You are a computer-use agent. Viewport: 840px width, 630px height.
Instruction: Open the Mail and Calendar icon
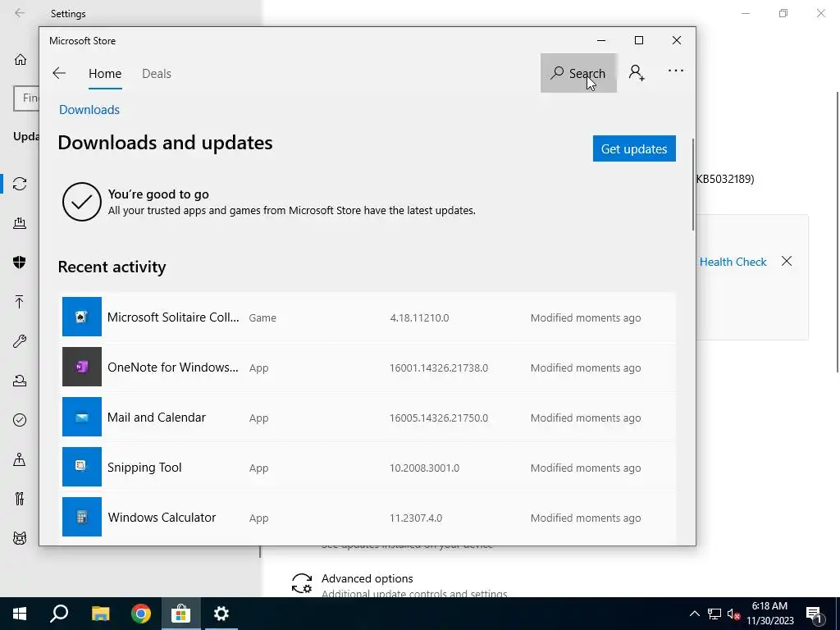pyautogui.click(x=82, y=417)
